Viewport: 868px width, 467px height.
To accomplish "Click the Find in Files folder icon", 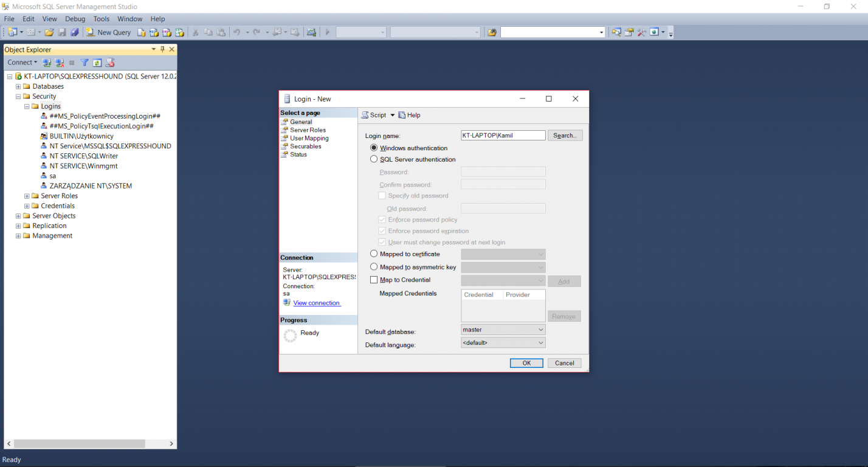I will point(492,32).
